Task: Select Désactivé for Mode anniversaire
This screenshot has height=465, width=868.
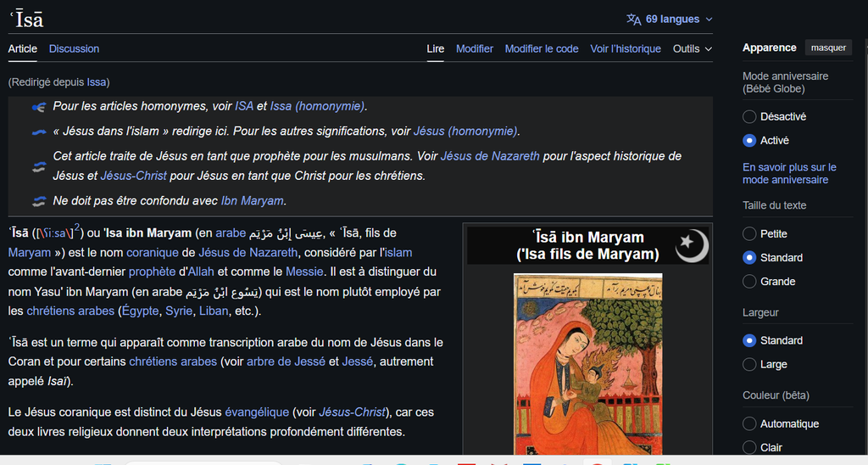Action: pyautogui.click(x=749, y=116)
